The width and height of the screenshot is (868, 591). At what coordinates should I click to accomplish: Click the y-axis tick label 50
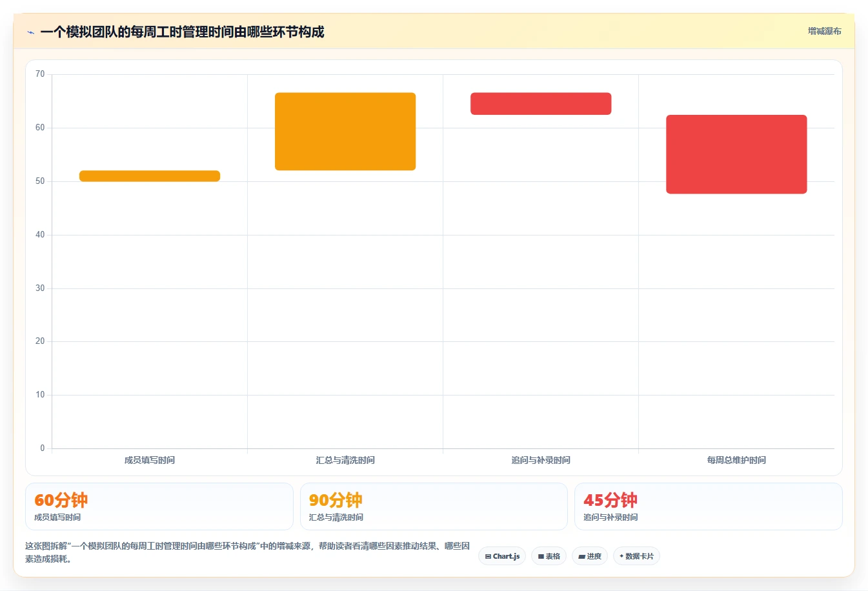point(40,181)
